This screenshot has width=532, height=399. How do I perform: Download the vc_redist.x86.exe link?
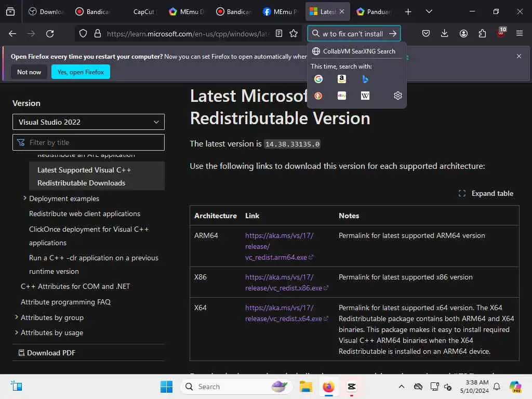pyautogui.click(x=286, y=283)
